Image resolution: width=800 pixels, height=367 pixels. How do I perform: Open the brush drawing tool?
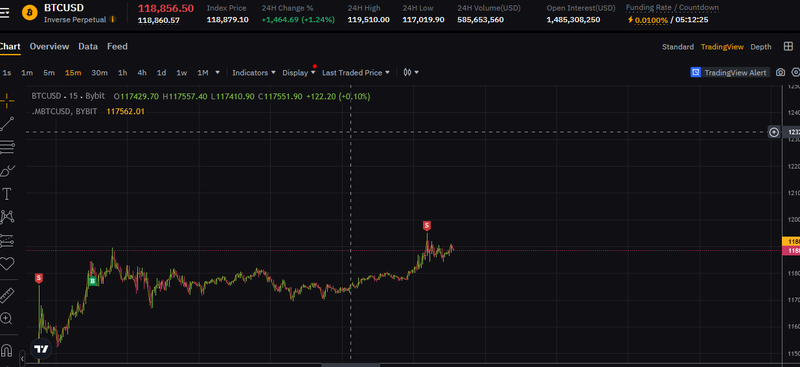pyautogui.click(x=7, y=171)
